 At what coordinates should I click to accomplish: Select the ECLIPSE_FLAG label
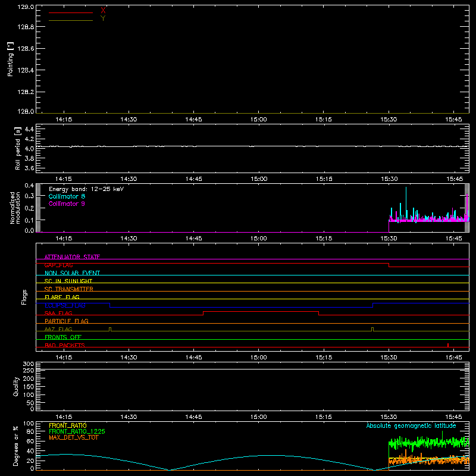click(65, 305)
